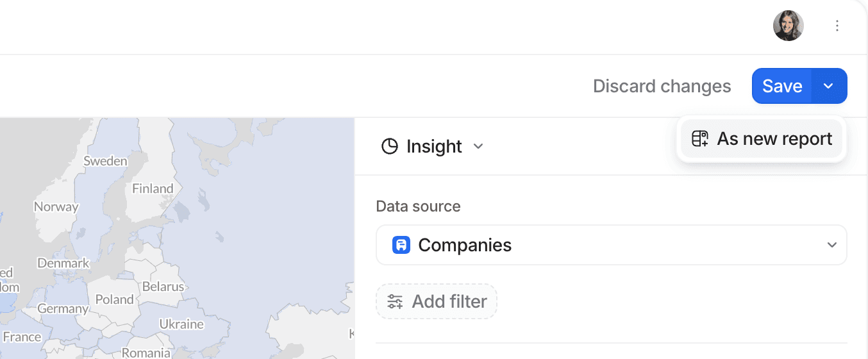This screenshot has height=359, width=868.
Task: Click Sweden on the map
Action: click(105, 161)
